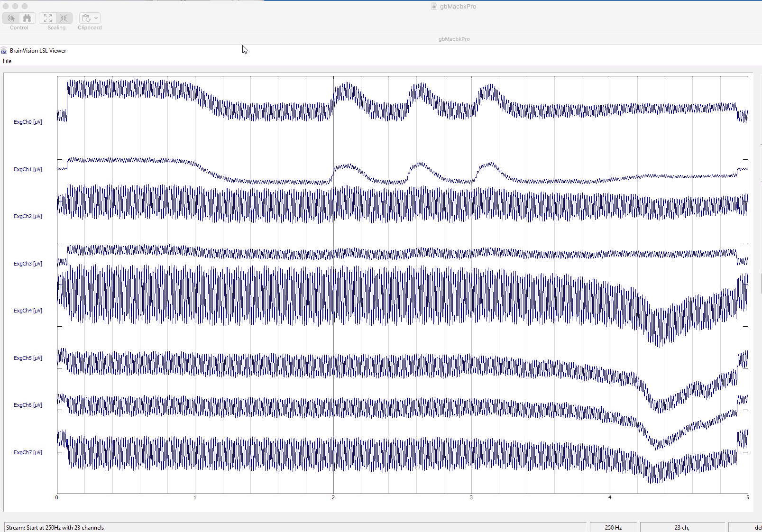Click the stream start status message

(x=55, y=527)
